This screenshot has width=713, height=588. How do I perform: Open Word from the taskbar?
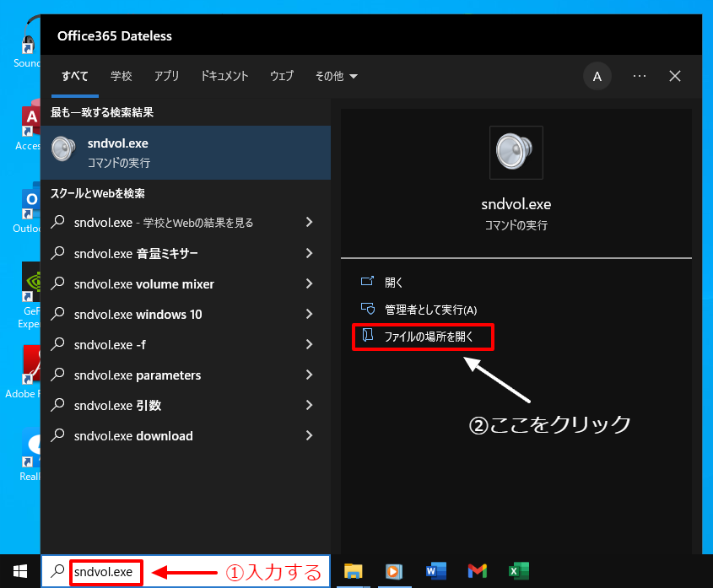pyautogui.click(x=435, y=571)
